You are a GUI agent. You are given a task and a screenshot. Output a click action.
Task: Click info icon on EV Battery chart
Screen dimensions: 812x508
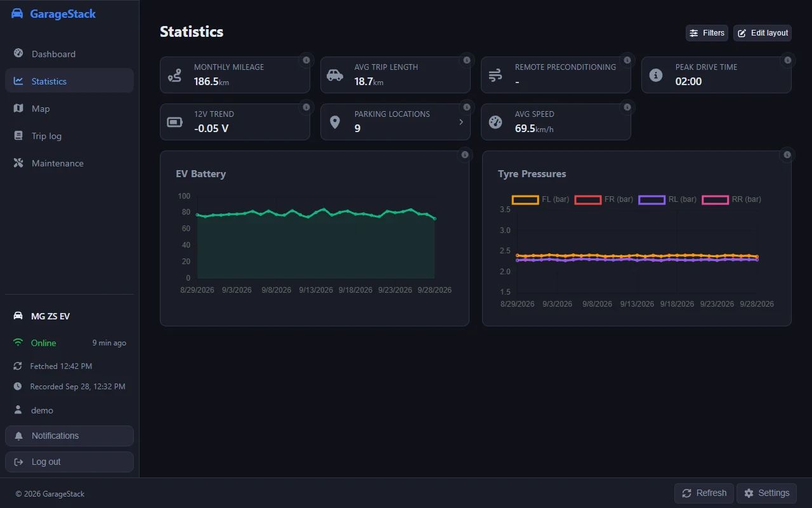(465, 154)
